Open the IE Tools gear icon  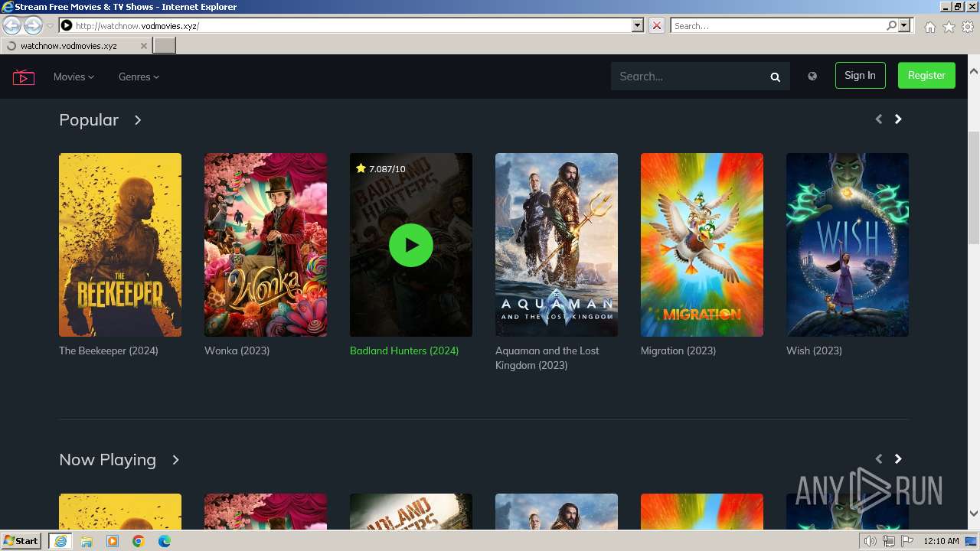coord(968,27)
